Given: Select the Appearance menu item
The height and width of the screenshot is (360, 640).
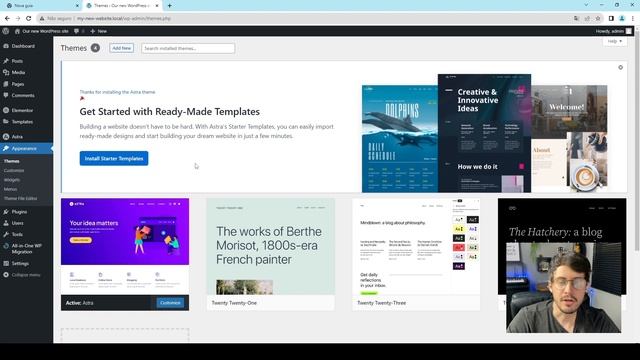Looking at the screenshot, I should tap(26, 148).
